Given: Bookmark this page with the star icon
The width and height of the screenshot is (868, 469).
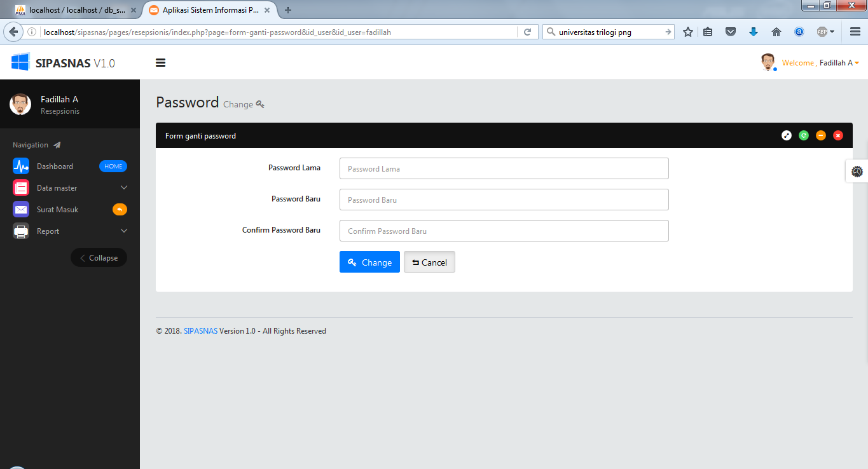Looking at the screenshot, I should click(x=688, y=32).
